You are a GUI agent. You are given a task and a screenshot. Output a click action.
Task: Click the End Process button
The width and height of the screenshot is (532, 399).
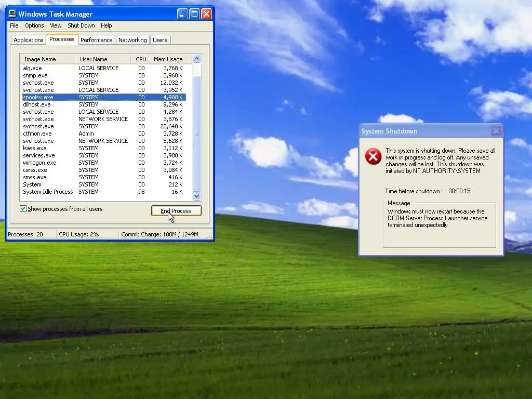[176, 211]
